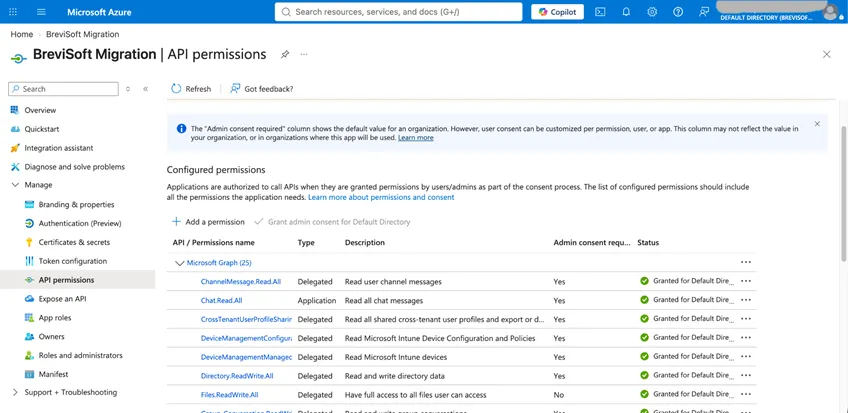Screen dimensions: 848x413
Task: Click the BreviSoft Migration breadcrumb
Action: pos(83,34)
